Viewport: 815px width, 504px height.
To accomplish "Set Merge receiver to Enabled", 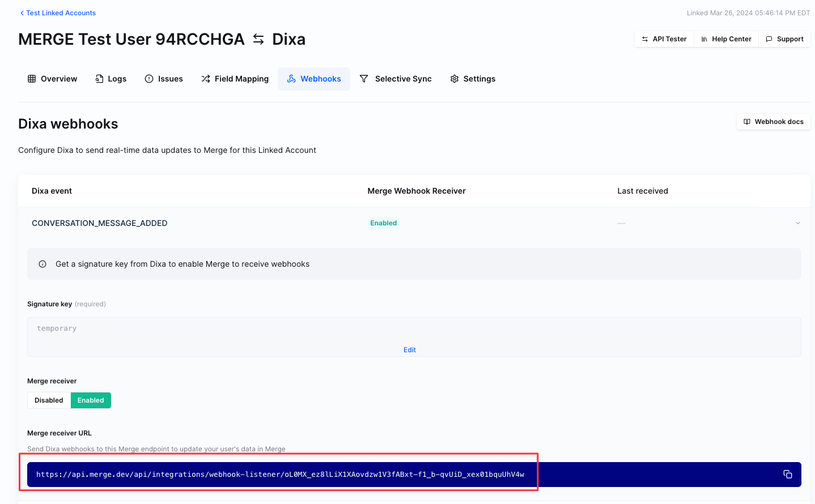I will point(91,400).
